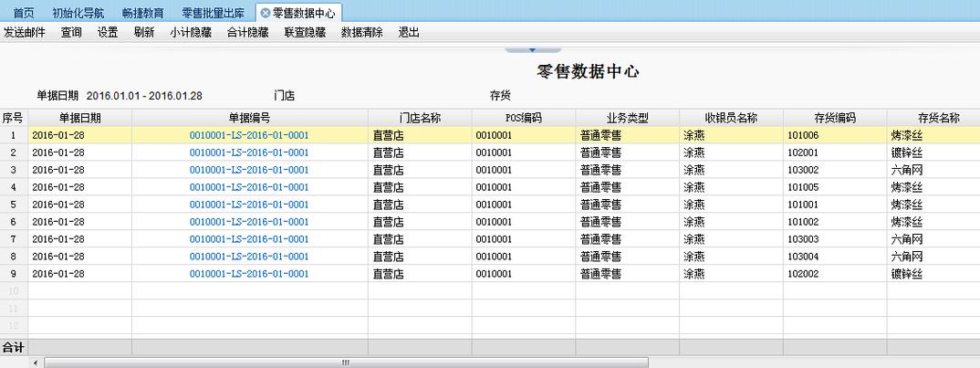Image resolution: width=980 pixels, height=368 pixels.
Task: Open document link in row 9
Action: point(249,274)
